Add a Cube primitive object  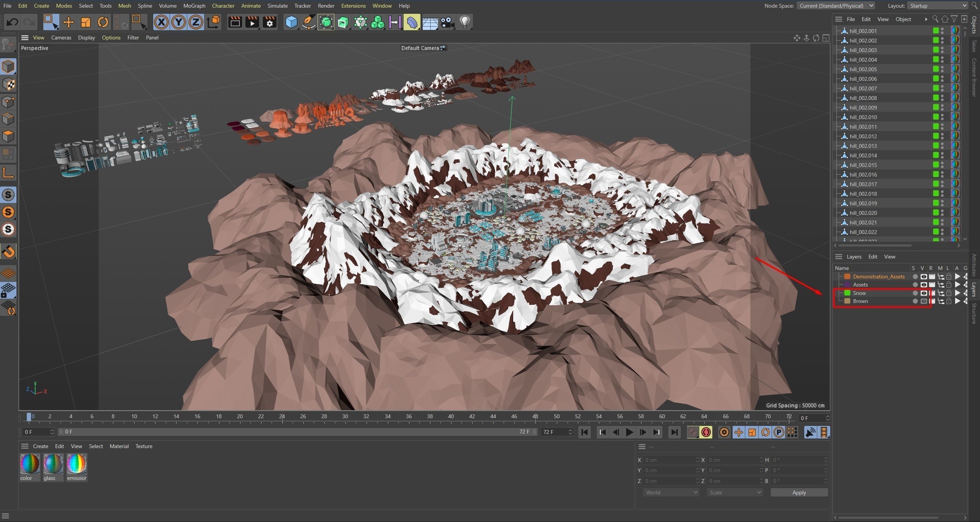pos(291,22)
